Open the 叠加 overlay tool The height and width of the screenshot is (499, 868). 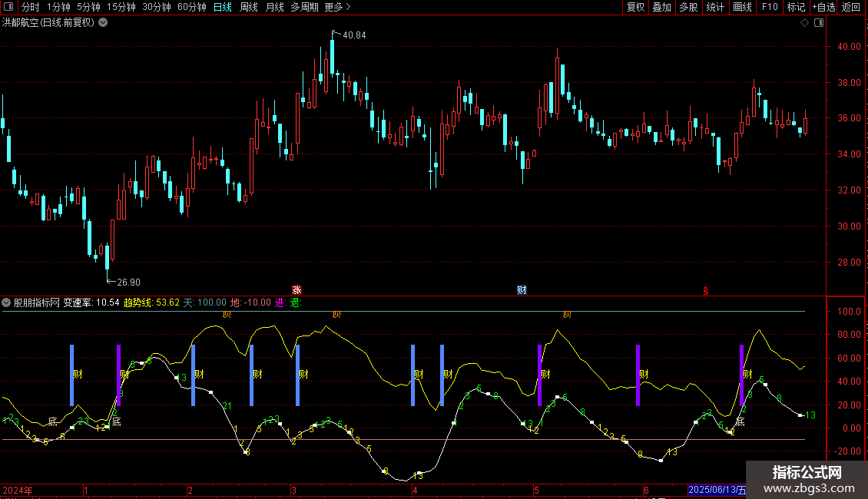point(661,8)
